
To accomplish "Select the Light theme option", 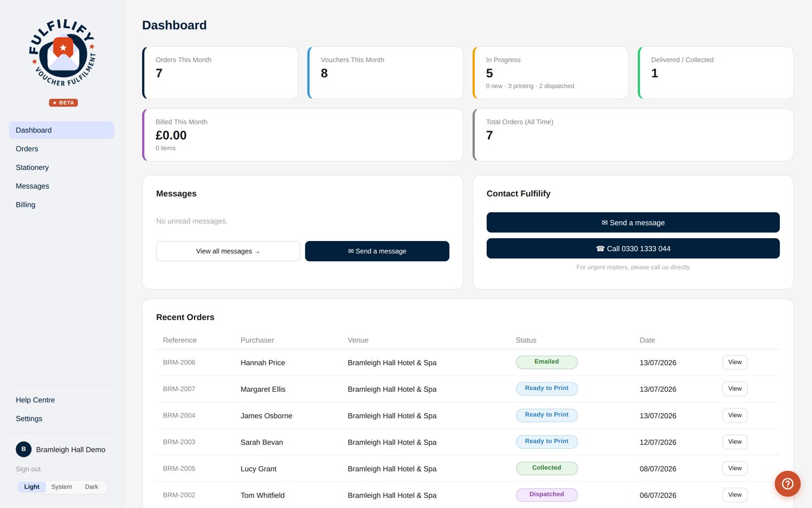I will [x=32, y=487].
